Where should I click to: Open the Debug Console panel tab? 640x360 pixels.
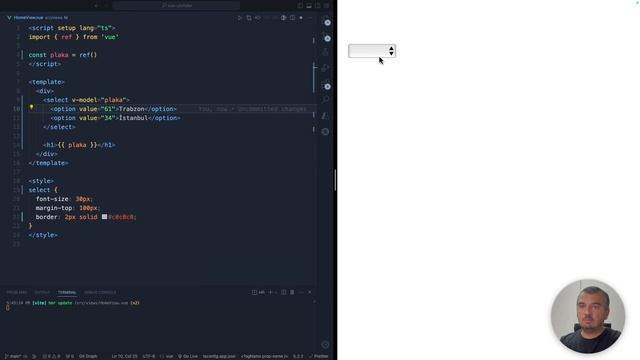pyautogui.click(x=100, y=292)
